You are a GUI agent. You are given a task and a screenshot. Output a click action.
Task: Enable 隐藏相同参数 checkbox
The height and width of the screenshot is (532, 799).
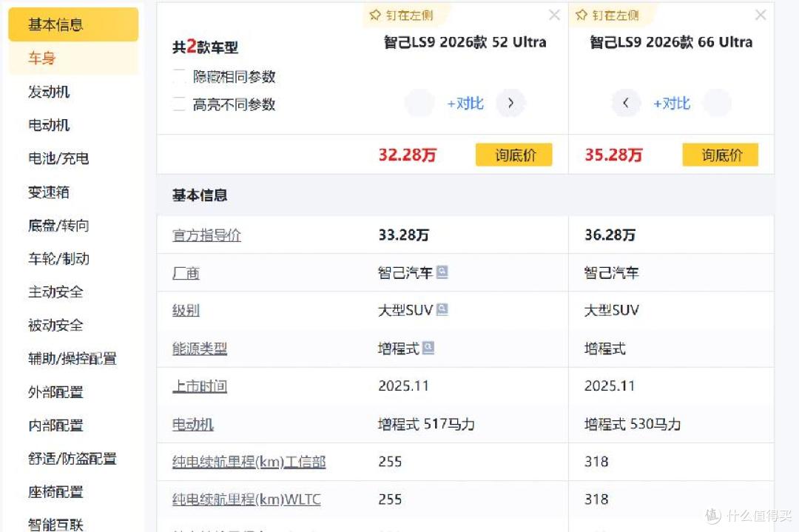click(x=179, y=76)
